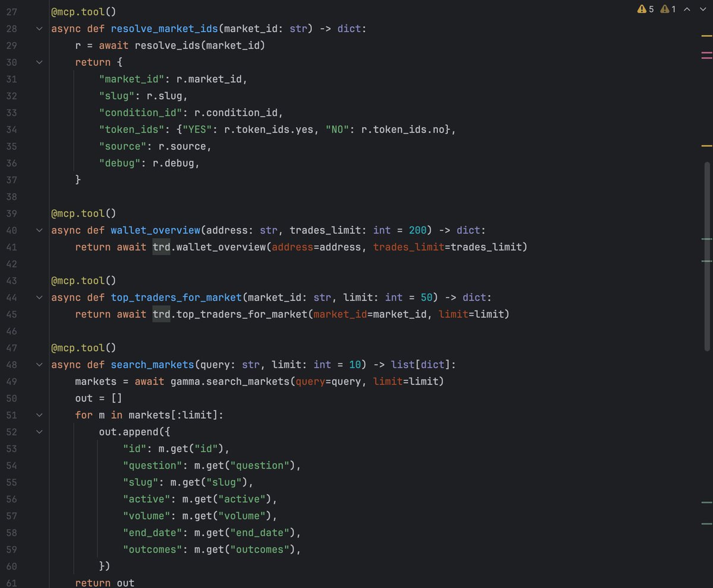713x588 pixels.
Task: Collapse the out.append block at line 52
Action: point(39,431)
